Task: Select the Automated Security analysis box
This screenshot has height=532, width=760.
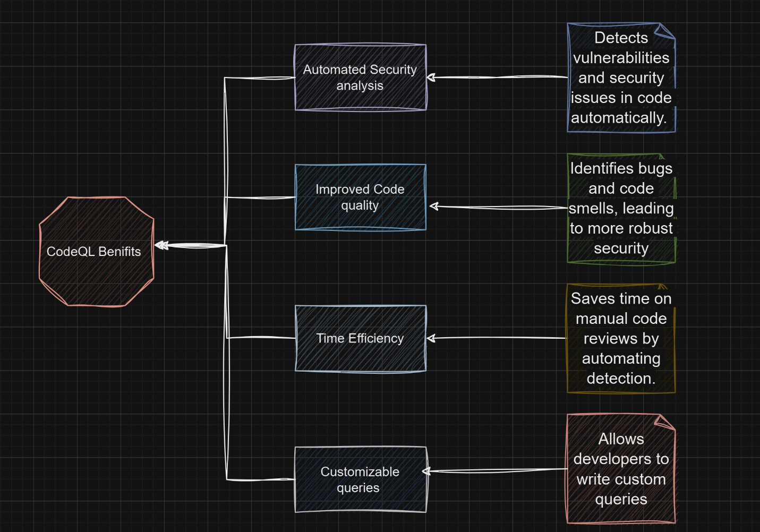Action: coord(360,77)
